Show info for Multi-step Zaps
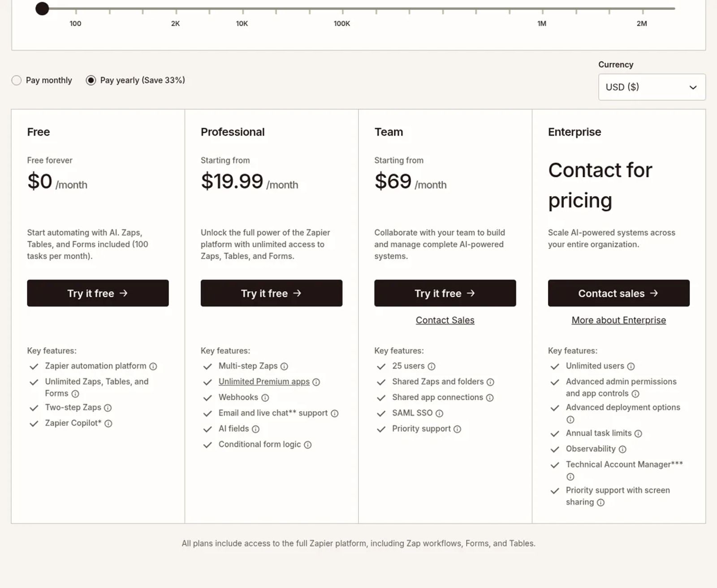The height and width of the screenshot is (588, 717). point(284,367)
